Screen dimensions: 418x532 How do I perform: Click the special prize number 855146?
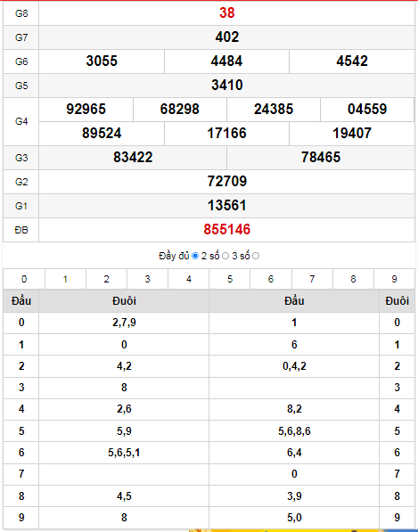pos(227,230)
